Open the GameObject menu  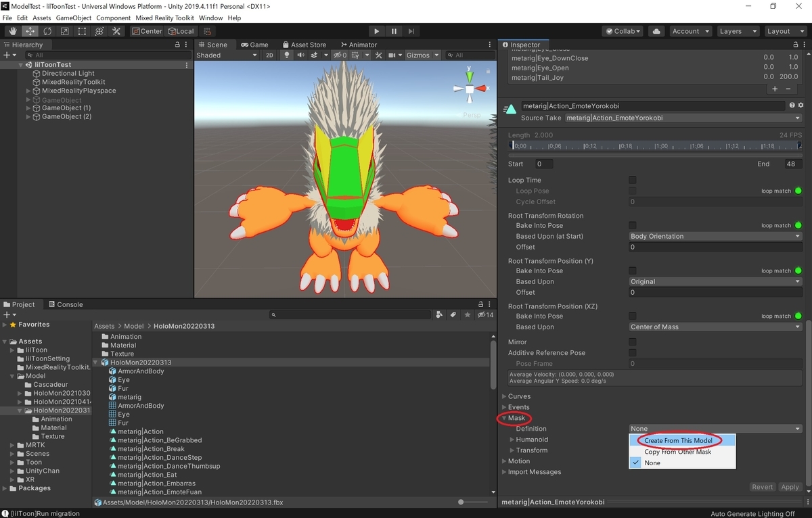tap(74, 18)
